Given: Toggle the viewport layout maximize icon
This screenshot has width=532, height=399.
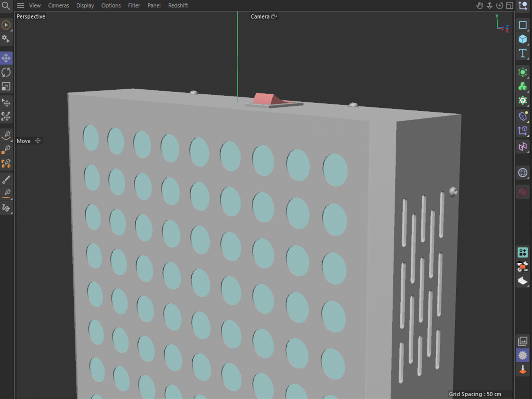Looking at the screenshot, I should coord(510,5).
